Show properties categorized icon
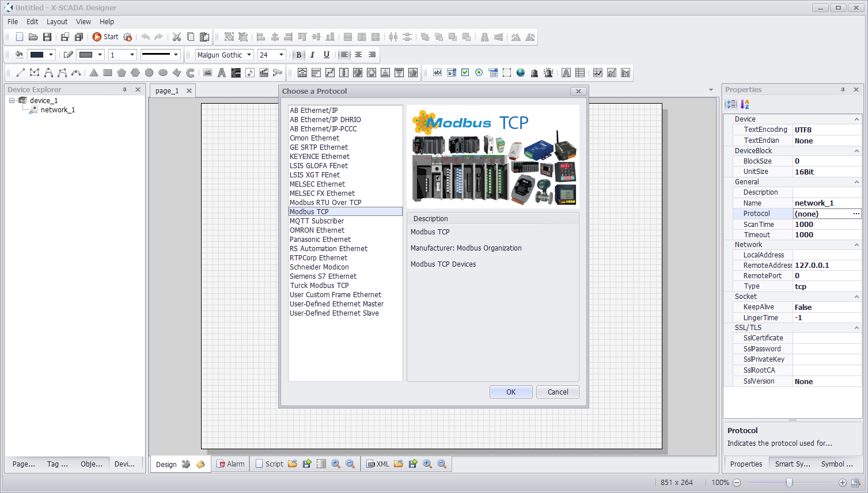This screenshot has width=868, height=493. pyautogui.click(x=731, y=104)
